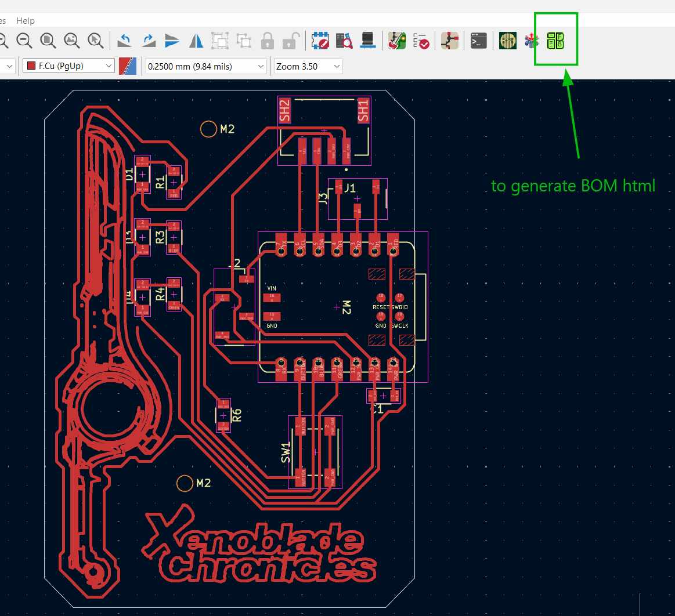Screen dimensions: 675x616
Task: Select the C1 capacitor footprint
Action: (x=383, y=396)
